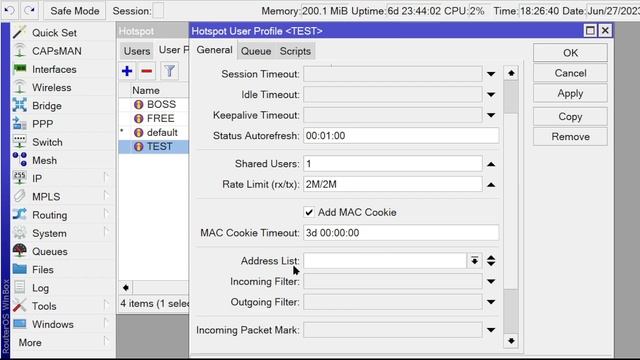Switch to the General tab
640x360 pixels.
pyautogui.click(x=214, y=50)
